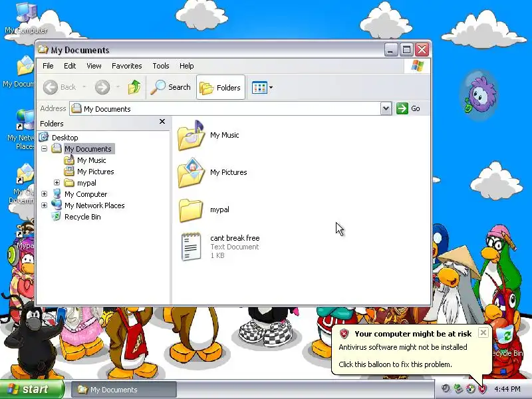Open the Edit menu
532x399 pixels.
(x=70, y=66)
